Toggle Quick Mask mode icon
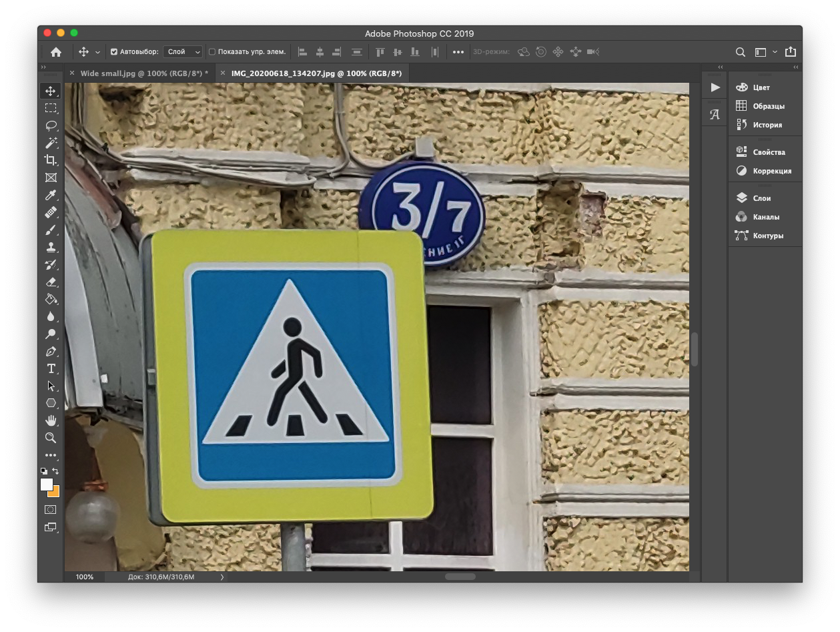Viewport: 840px width, 632px height. pos(51,509)
